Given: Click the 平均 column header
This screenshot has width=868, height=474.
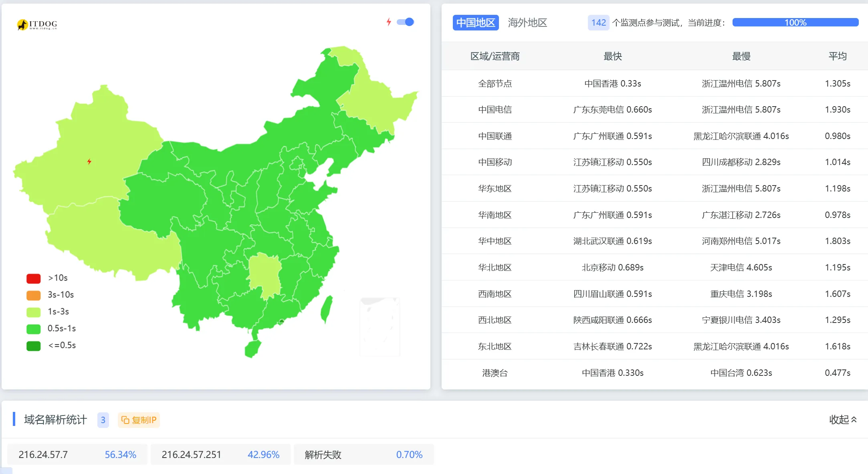Looking at the screenshot, I should click(837, 56).
